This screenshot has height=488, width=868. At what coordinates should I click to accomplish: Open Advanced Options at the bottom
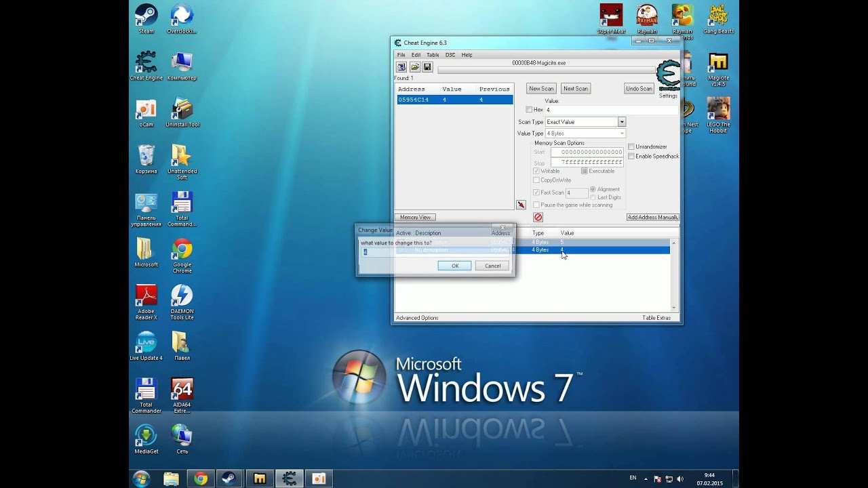coord(417,318)
